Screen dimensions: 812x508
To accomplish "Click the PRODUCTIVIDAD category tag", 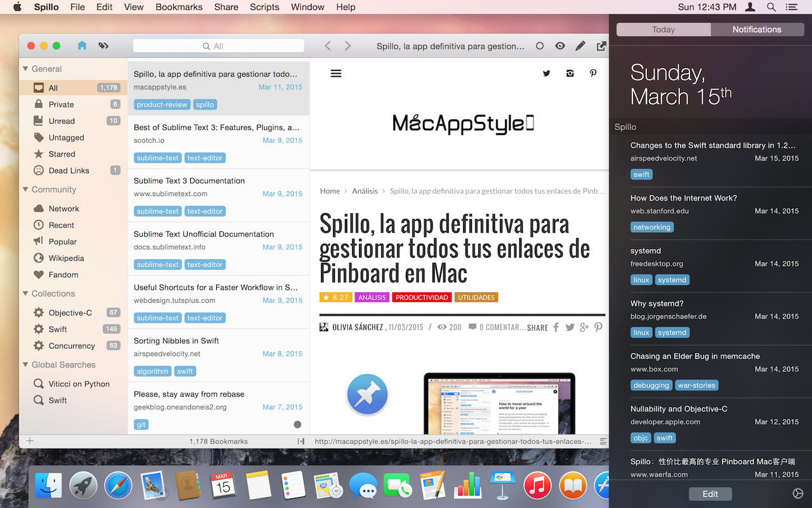I will coord(422,297).
